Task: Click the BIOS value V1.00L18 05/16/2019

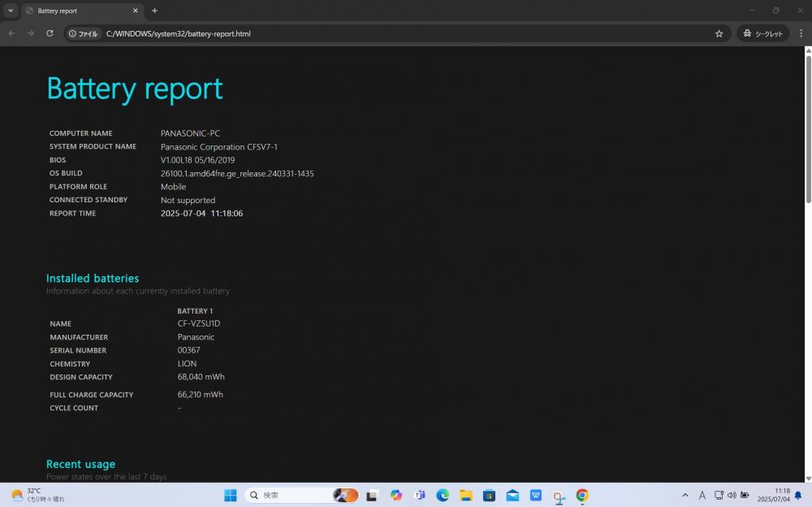Action: click(198, 160)
